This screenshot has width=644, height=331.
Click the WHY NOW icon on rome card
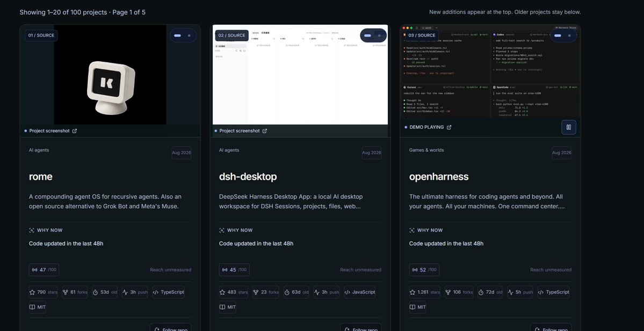pyautogui.click(x=32, y=230)
